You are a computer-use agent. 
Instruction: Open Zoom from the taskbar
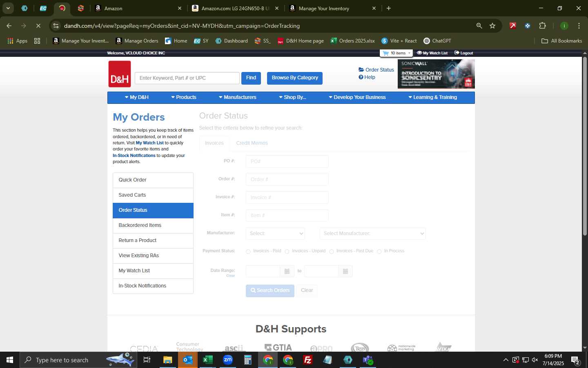click(x=228, y=360)
